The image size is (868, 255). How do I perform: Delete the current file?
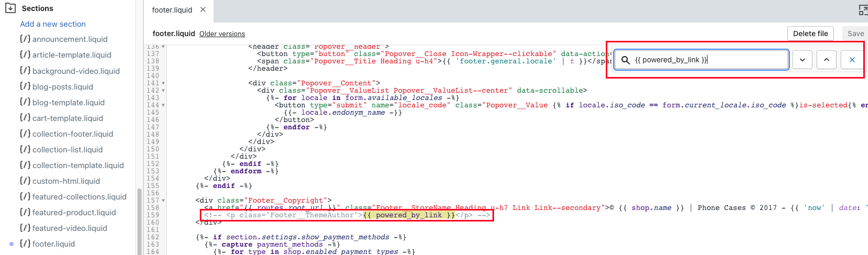[x=810, y=34]
